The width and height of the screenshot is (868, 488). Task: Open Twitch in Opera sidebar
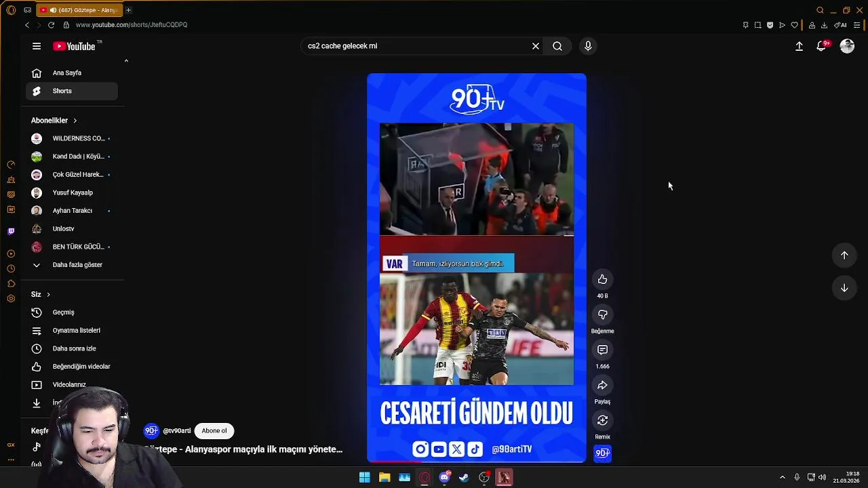tap(11, 231)
